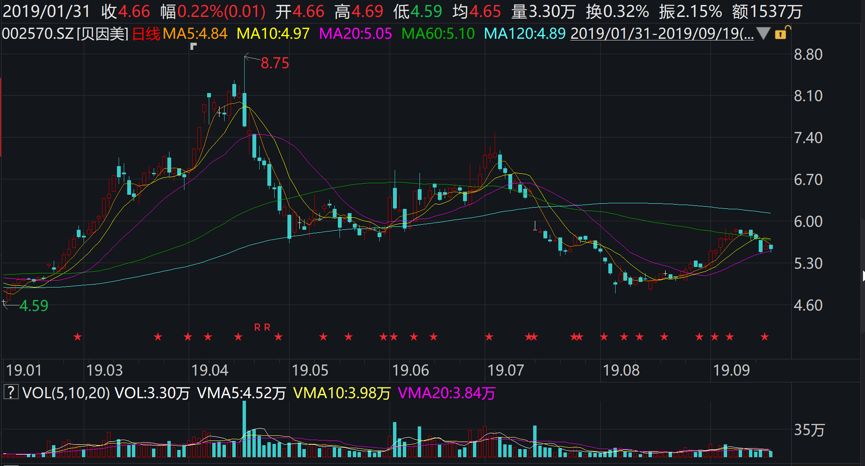Click the green 4.59 lowest price label
This screenshot has width=865, height=466.
pos(34,304)
